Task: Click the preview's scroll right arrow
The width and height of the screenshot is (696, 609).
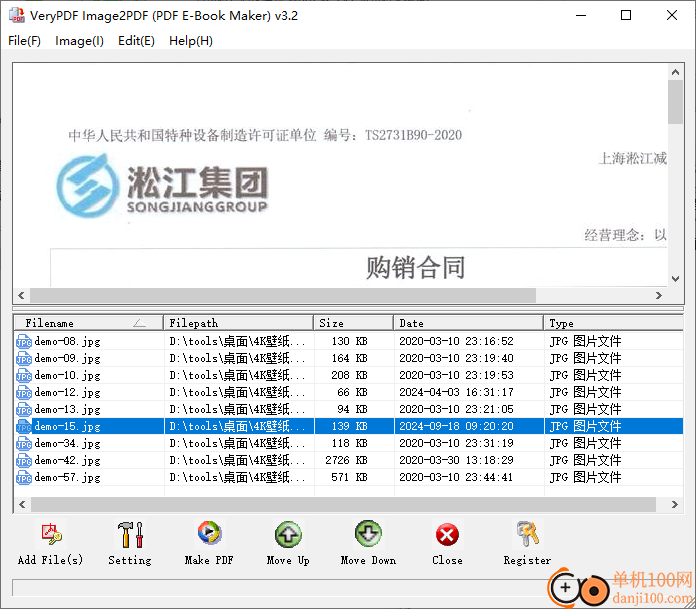Action: tap(659, 295)
